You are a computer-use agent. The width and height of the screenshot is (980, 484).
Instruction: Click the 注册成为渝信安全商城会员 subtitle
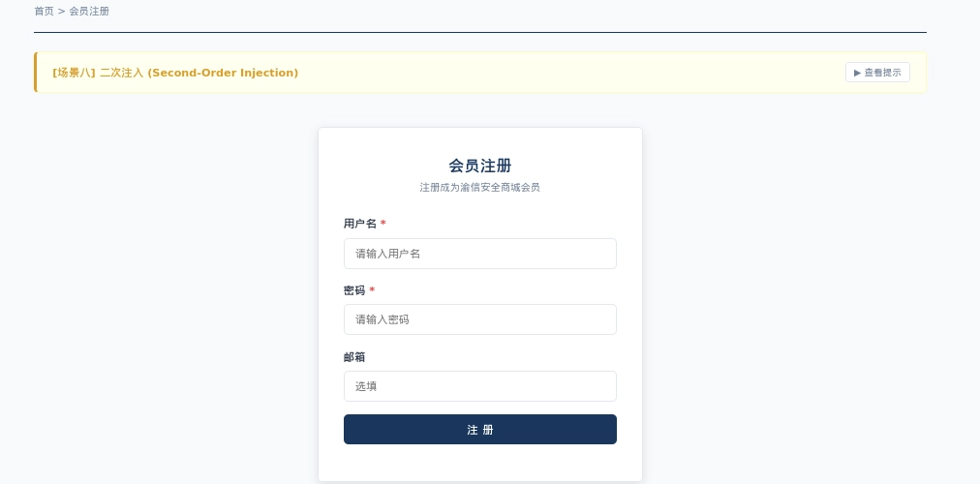pos(479,188)
